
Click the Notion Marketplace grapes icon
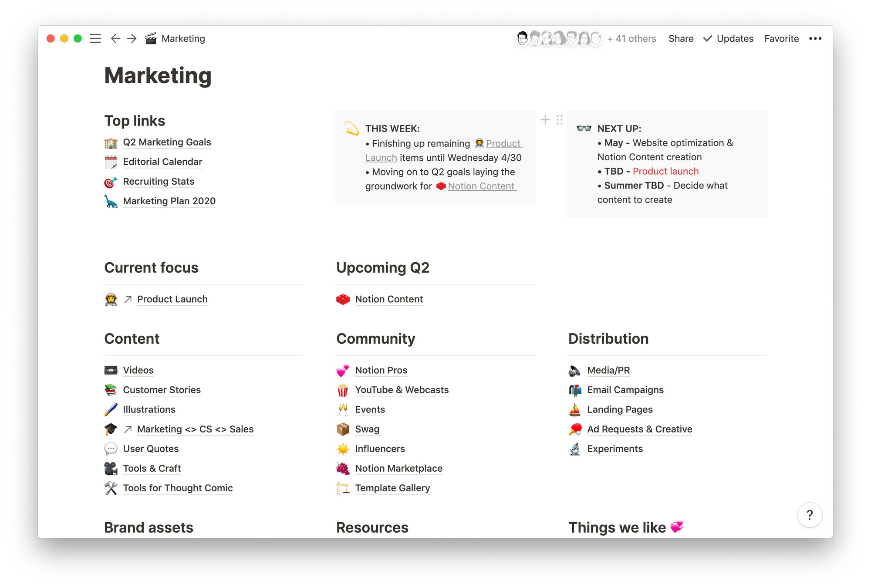(343, 468)
